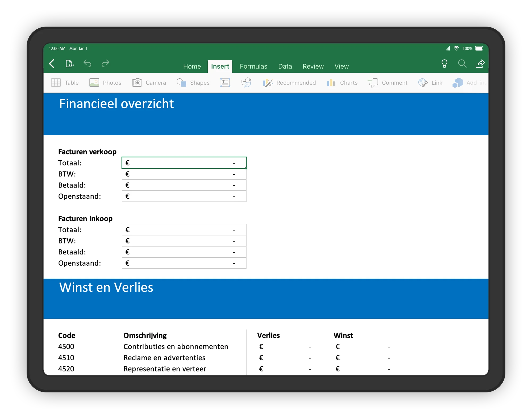Tap the 12:00 AM clock
The height and width of the screenshot is (419, 532).
tap(57, 49)
